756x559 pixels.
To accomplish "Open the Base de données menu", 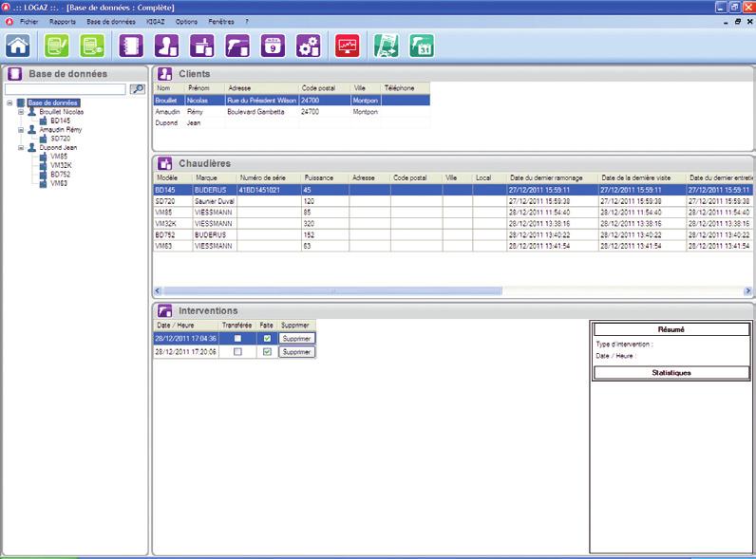I will (x=111, y=22).
